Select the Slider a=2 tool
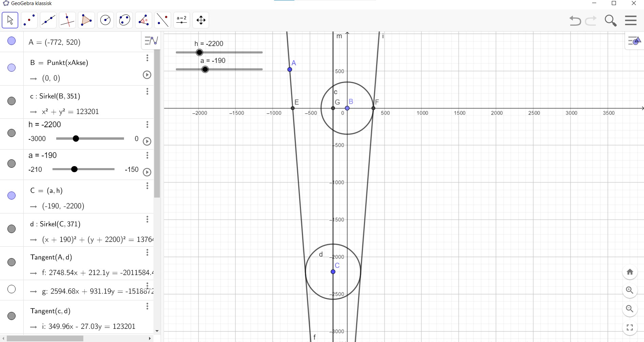Screen dimensions: 644x342 182,20
